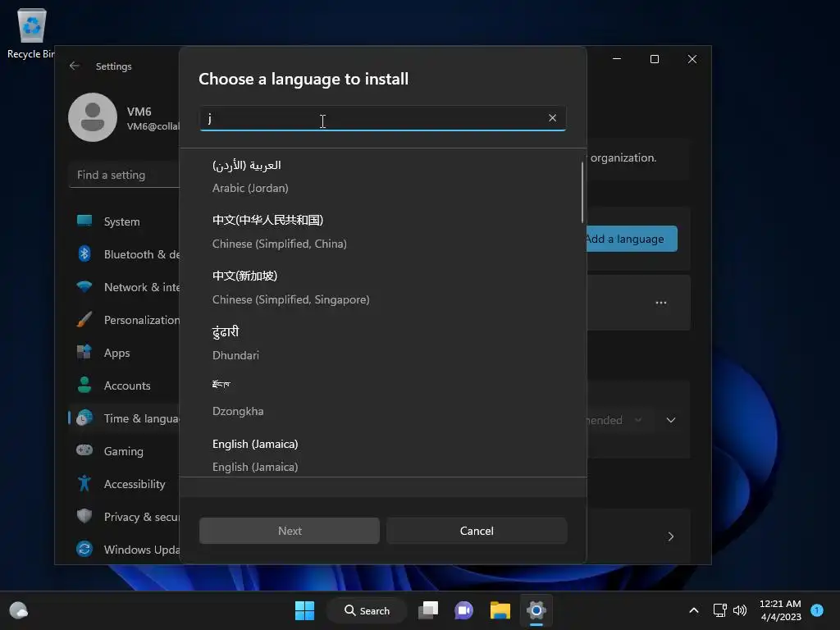The image size is (840, 630).
Task: Open the three-dot language options menu
Action: coord(661,303)
